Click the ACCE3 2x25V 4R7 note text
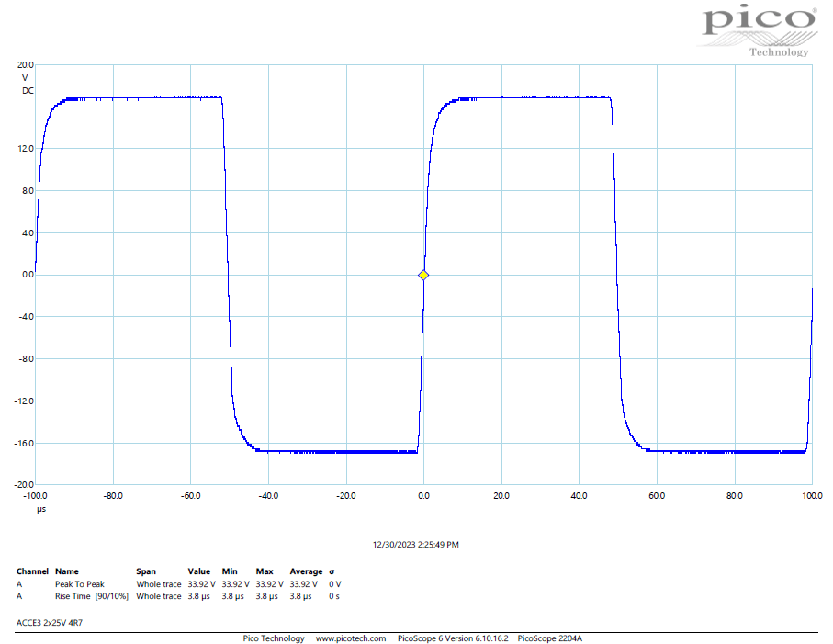The image size is (833, 644). point(50,623)
